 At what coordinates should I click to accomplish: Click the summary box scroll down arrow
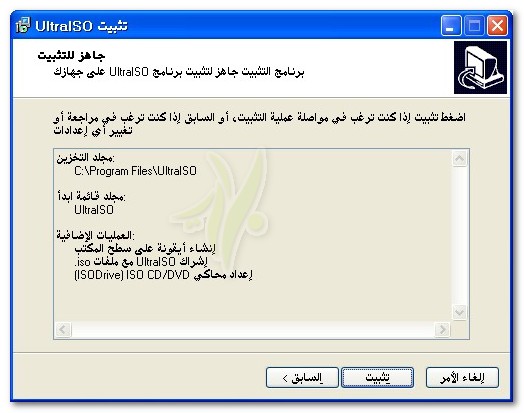coord(460,313)
